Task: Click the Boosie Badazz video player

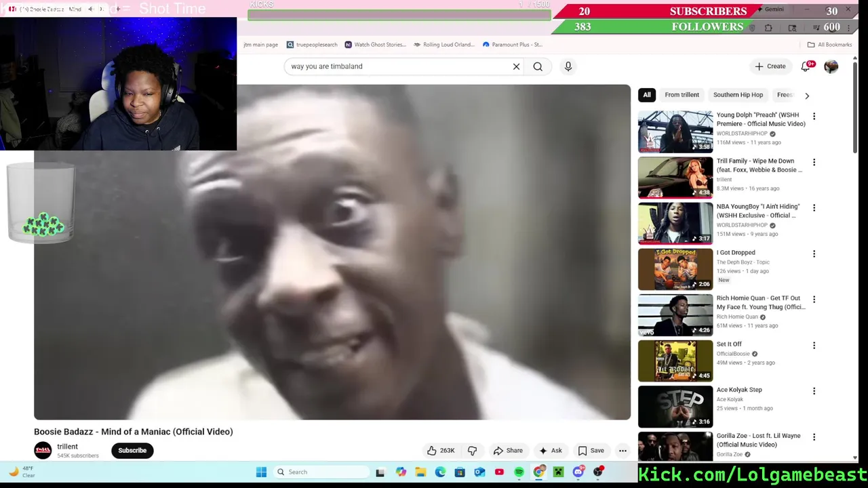Action: point(332,252)
